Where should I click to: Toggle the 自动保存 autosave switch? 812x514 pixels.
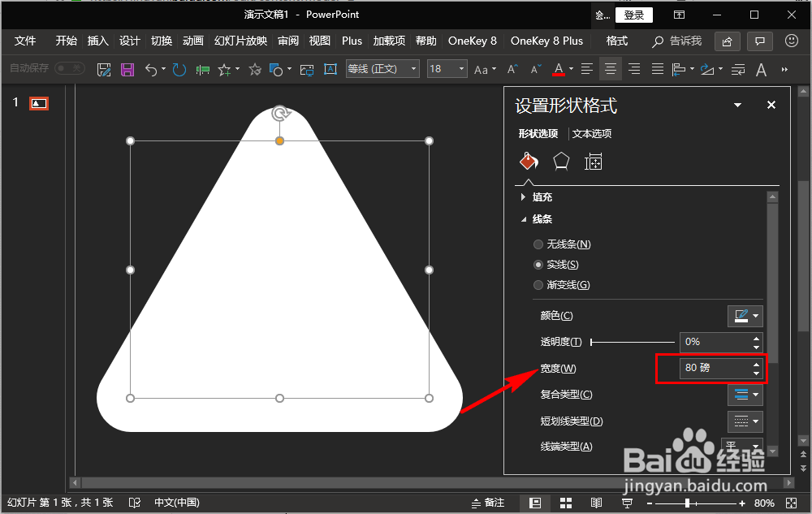(70, 68)
